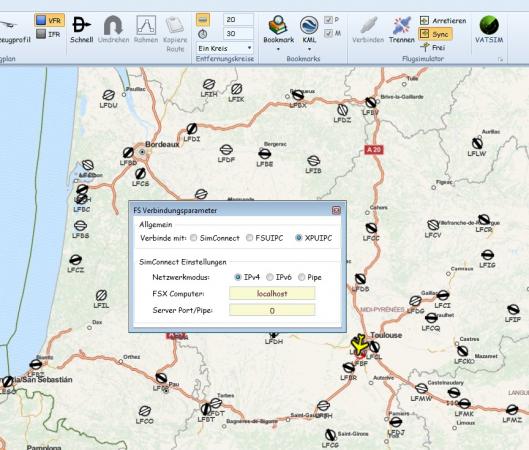
Task: Select the SimConnect radio button
Action: [193, 238]
